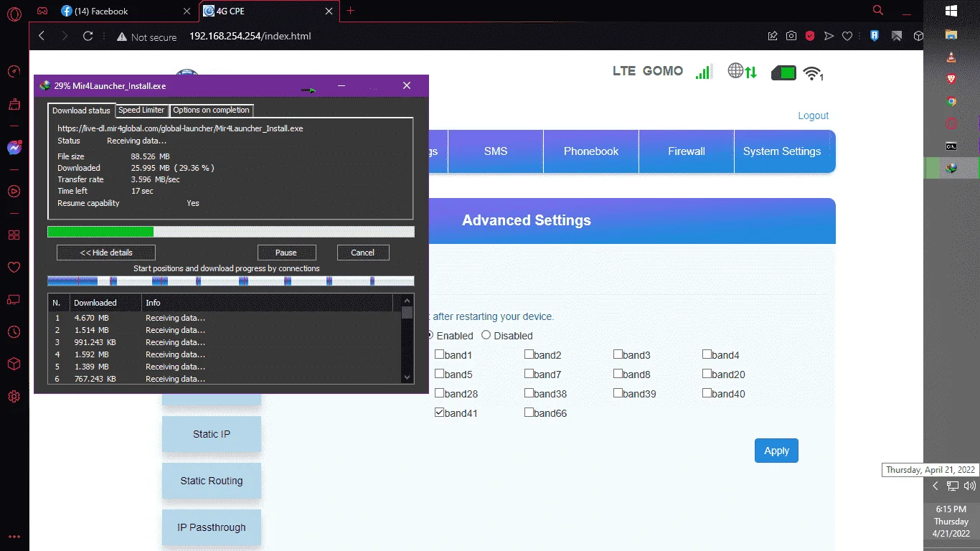Open the sidebar Bookmarks heart icon

point(14,267)
